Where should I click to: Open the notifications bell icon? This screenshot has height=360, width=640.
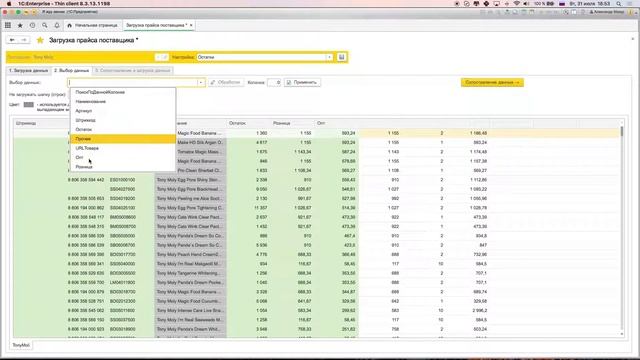point(57,25)
